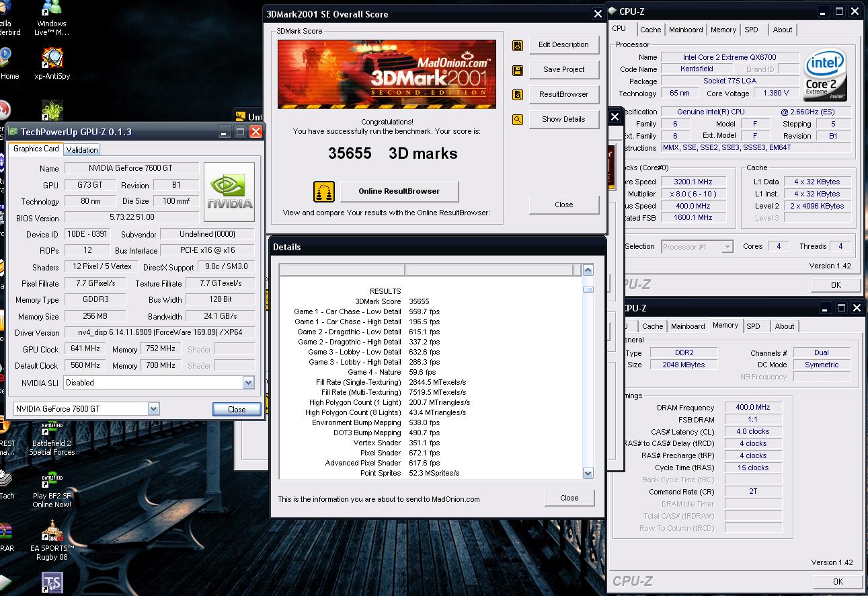Open Battlefield 2 Special Forces shortcut
868x596 pixels.
click(x=52, y=438)
